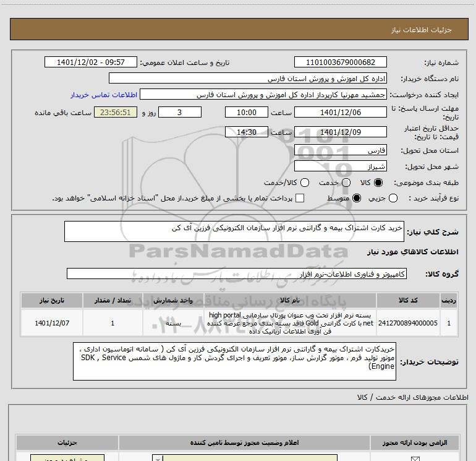Click the کد کالا column header
This screenshot has height=461, width=476.
pyautogui.click(x=408, y=300)
